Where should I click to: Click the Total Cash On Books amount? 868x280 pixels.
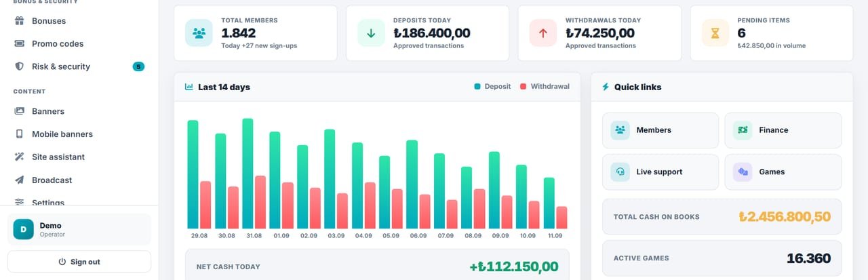785,217
